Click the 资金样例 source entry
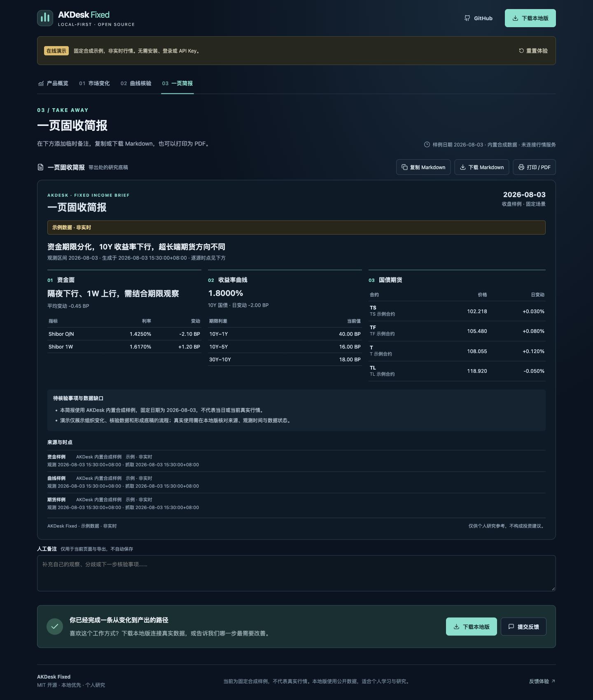Screen dimensions: 593x700 pos(296,461)
